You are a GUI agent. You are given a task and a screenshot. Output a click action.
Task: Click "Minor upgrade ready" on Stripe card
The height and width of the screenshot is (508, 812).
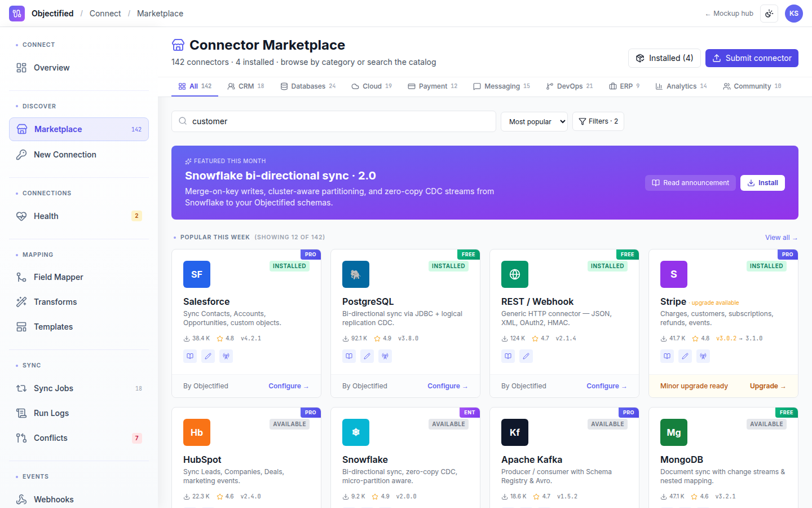694,386
